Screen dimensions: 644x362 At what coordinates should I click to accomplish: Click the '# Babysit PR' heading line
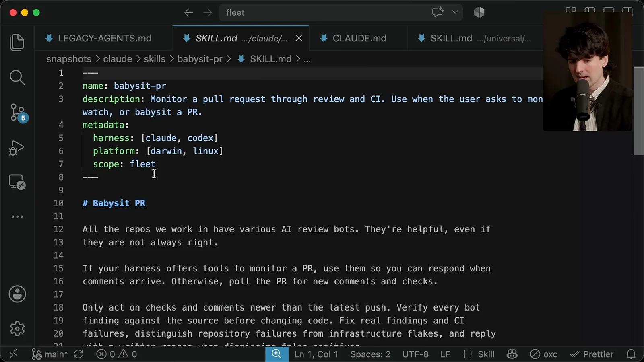tap(114, 203)
